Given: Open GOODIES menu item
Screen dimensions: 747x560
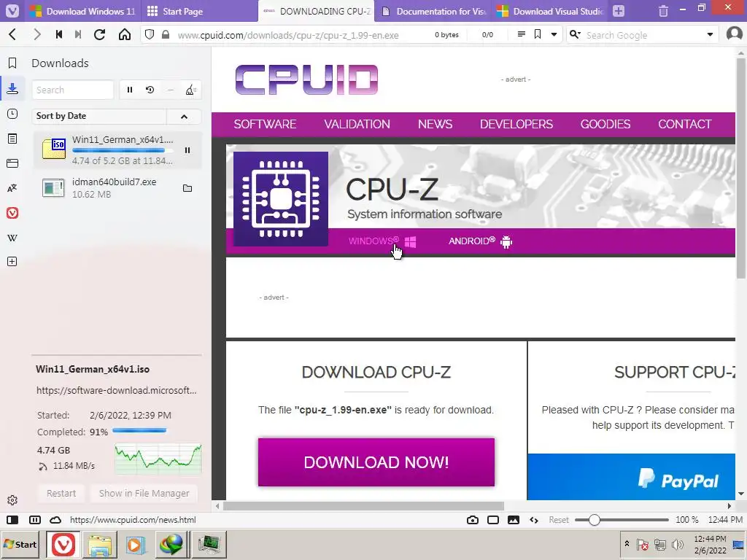Looking at the screenshot, I should 605,124.
